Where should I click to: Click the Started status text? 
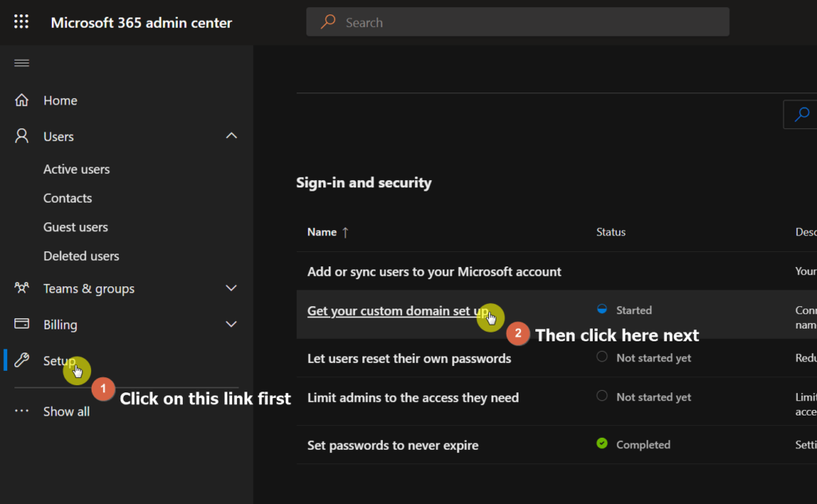634,310
